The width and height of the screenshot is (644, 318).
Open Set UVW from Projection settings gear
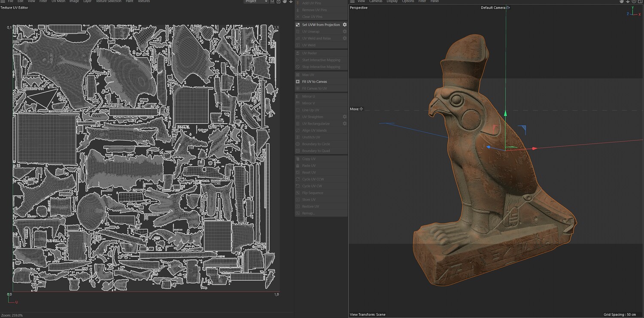tap(344, 25)
